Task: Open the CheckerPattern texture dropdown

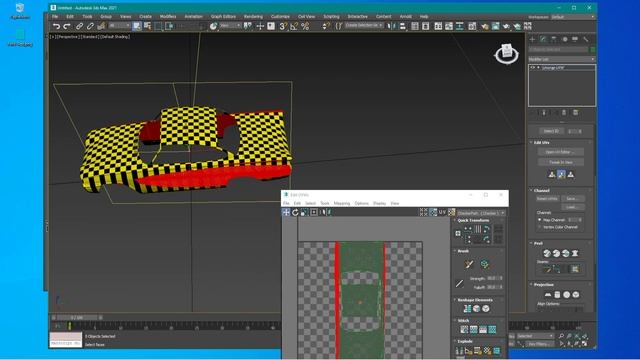Action: coord(481,213)
